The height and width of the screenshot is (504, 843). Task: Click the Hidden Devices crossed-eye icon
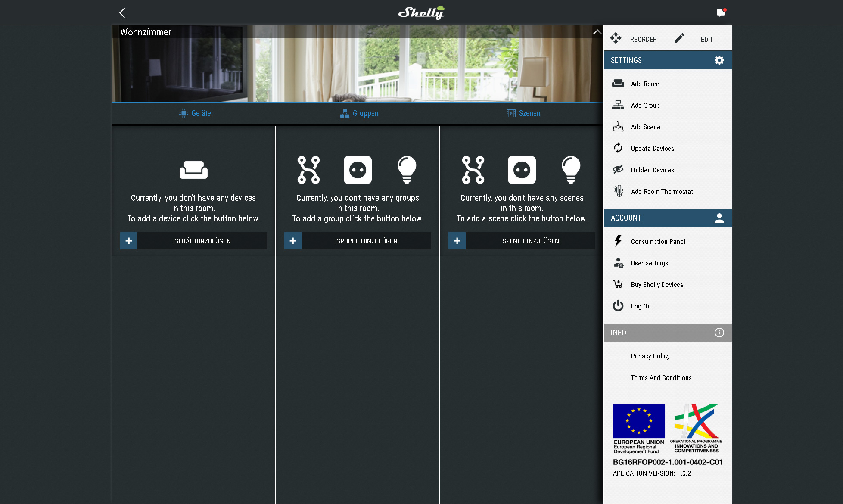618,169
